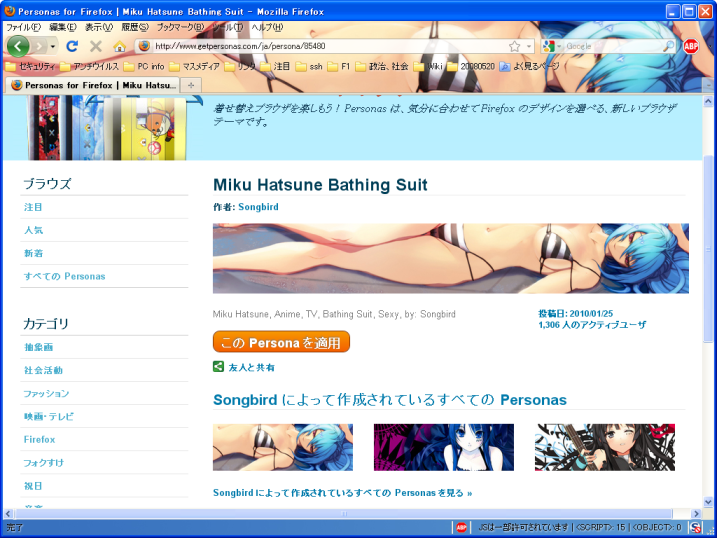Open the よく見るページ bookmark item
Viewport: 717px width, 538px height.
pyautogui.click(x=530, y=66)
